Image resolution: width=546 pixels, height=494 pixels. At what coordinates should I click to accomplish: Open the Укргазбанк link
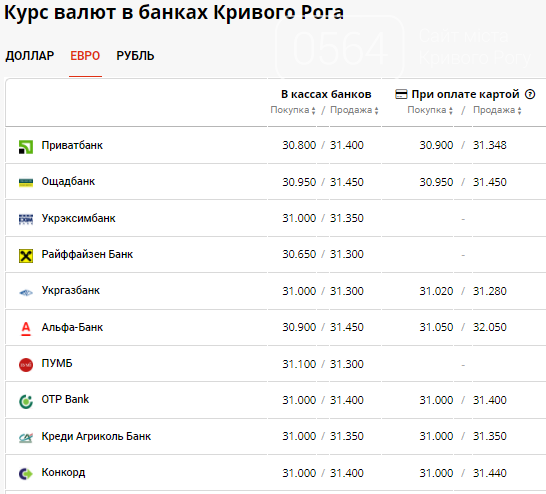pos(71,290)
